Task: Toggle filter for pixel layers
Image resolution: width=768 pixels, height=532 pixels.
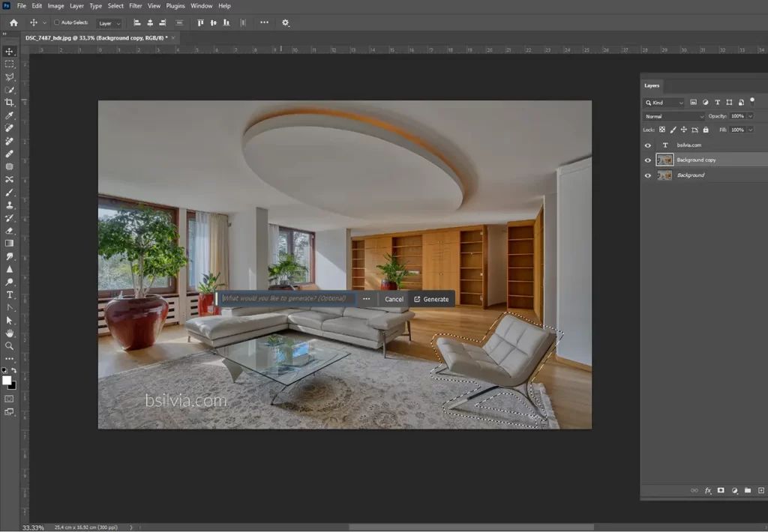Action: [x=694, y=103]
